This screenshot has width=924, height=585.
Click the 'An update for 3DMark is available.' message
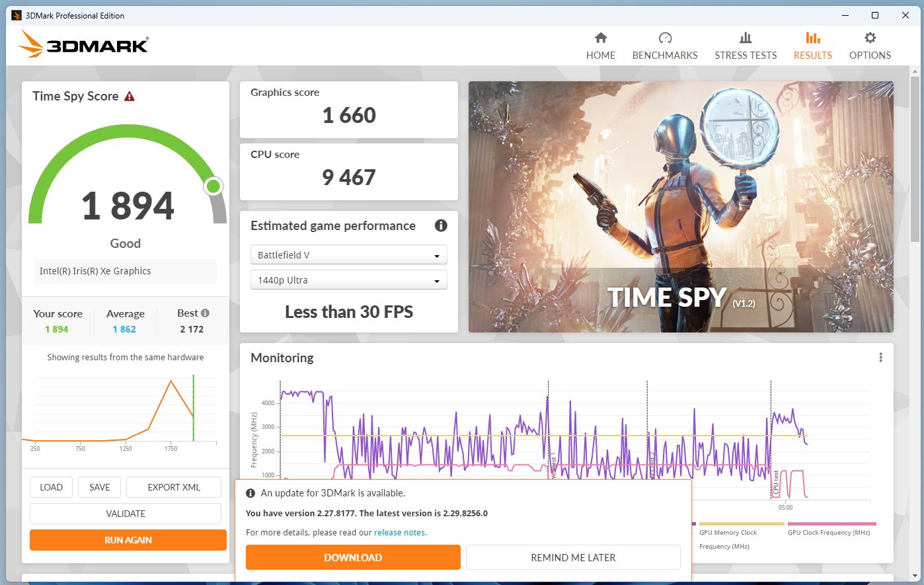pyautogui.click(x=333, y=493)
